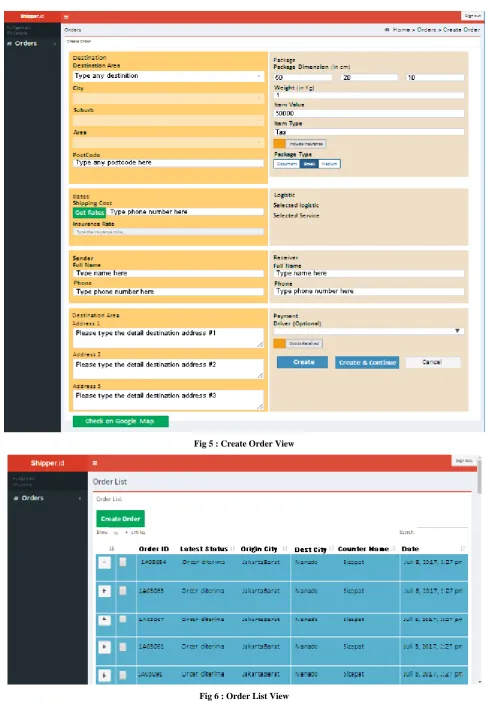Viewport: 487px width, 727px height.
Task: Toggle the hamburger menu in Create Order view
Action: (x=66, y=17)
